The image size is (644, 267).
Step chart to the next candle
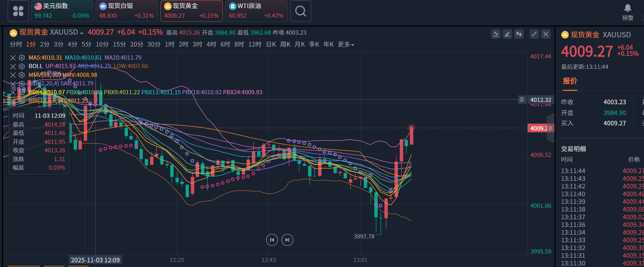click(287, 240)
